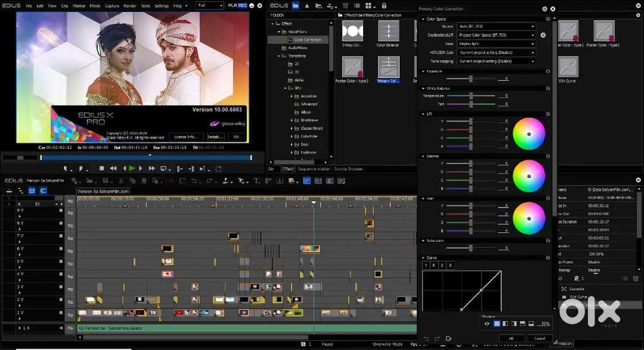The image size is (644, 350).
Task: Select the full-frame preview mode button
Action: point(497,324)
